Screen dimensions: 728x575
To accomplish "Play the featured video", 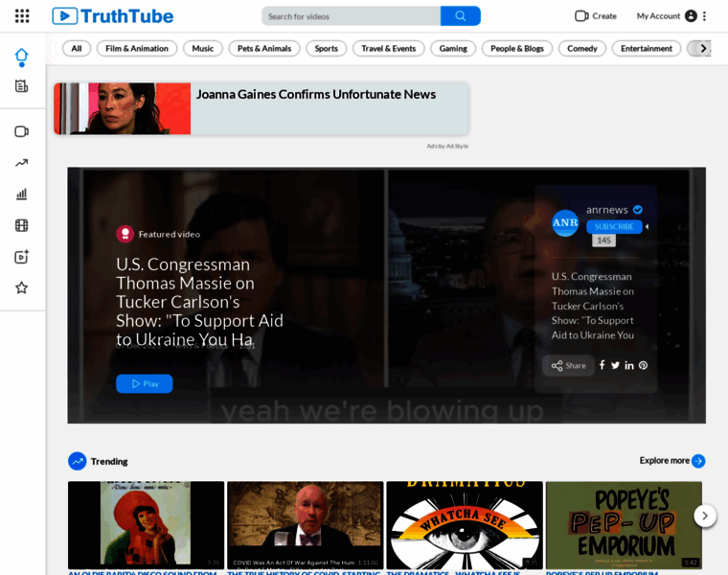I will click(x=145, y=383).
